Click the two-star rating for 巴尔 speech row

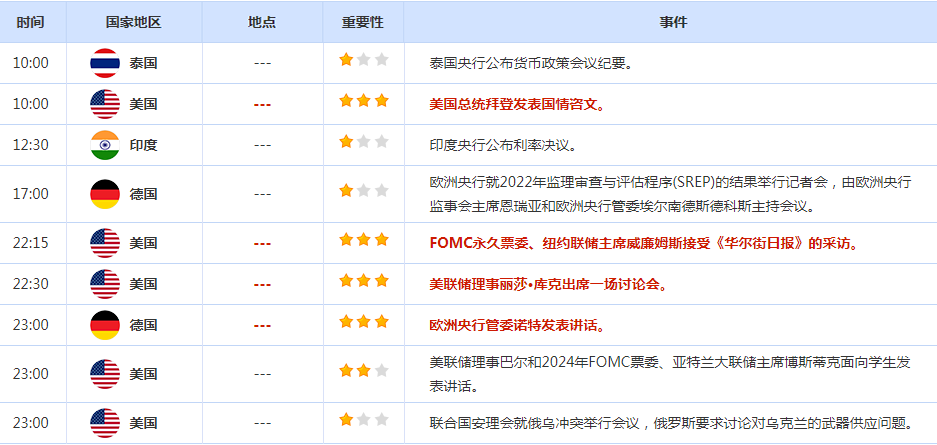tap(363, 372)
